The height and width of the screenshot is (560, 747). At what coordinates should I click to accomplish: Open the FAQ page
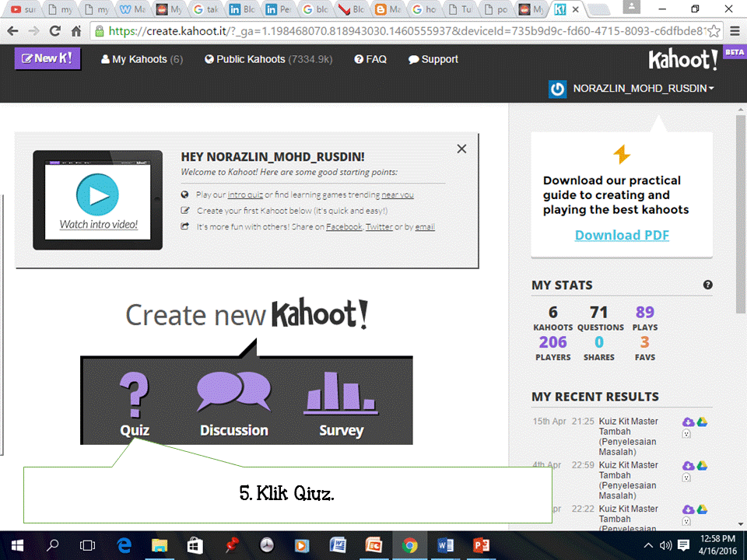(370, 60)
